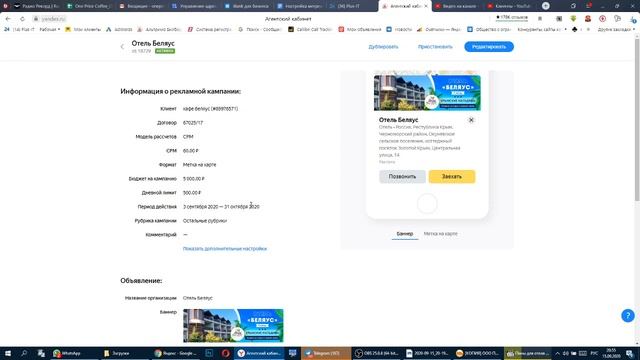Open the Рабочая bookmarks folder dropdown

tap(50, 29)
